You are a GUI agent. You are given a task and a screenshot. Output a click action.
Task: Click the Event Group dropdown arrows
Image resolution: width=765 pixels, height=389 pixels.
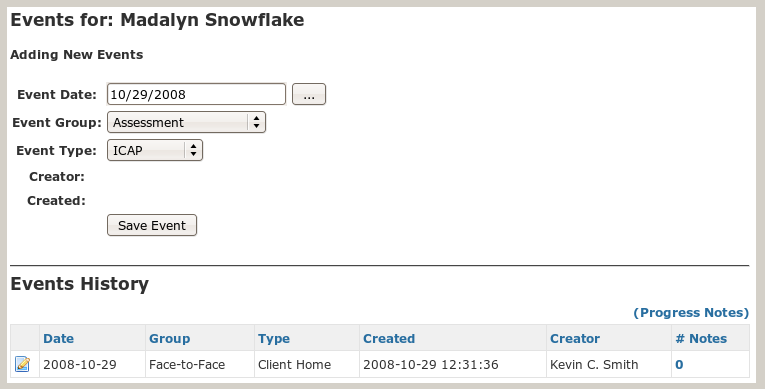pos(257,123)
